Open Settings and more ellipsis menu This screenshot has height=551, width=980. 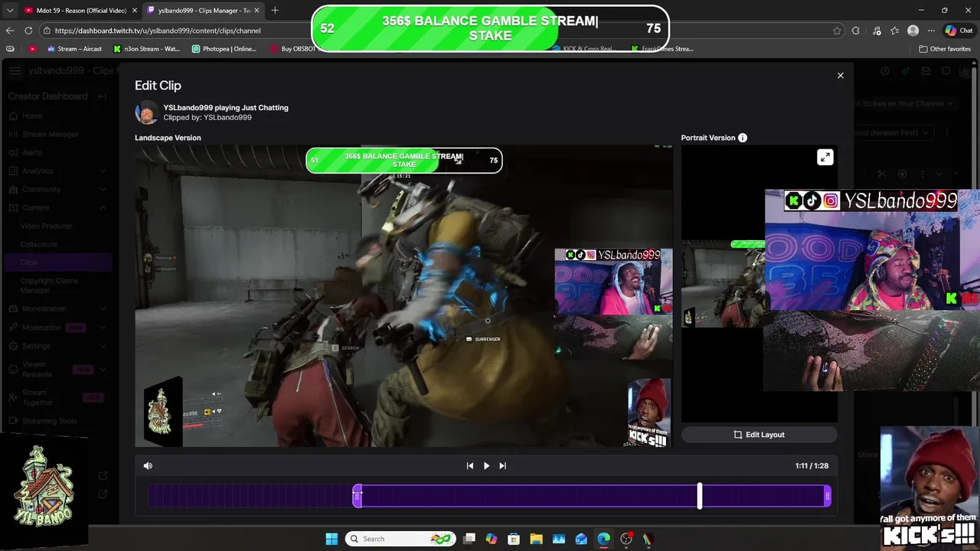(931, 31)
